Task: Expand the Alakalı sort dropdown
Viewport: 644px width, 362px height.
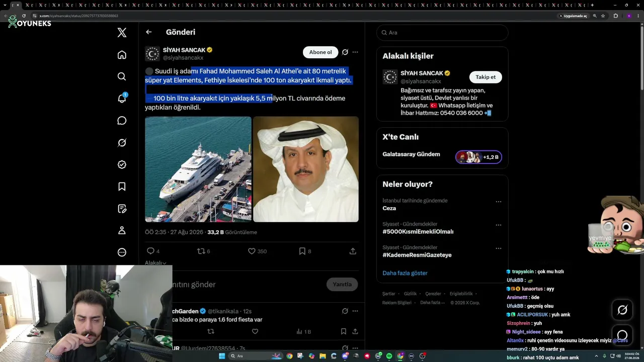Action: click(155, 263)
